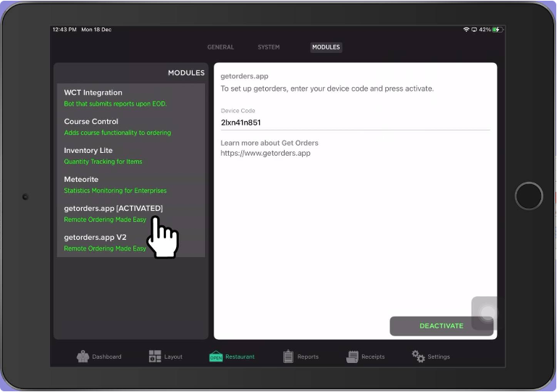
Task: Open the Layout grid icon
Action: [155, 356]
